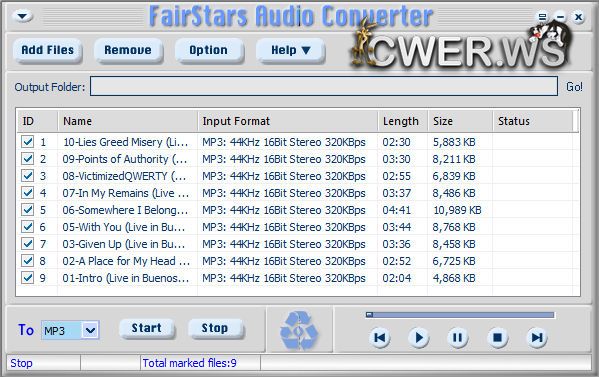Screen dimensions: 599x377
Task: Click size value 5,883 KB
Action: point(454,142)
